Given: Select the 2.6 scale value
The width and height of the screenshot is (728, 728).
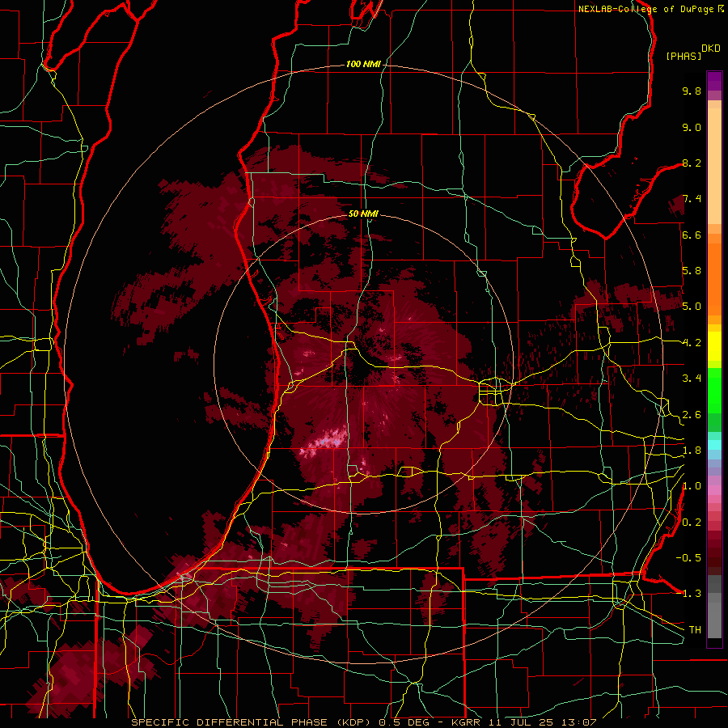Looking at the screenshot, I should (x=692, y=414).
